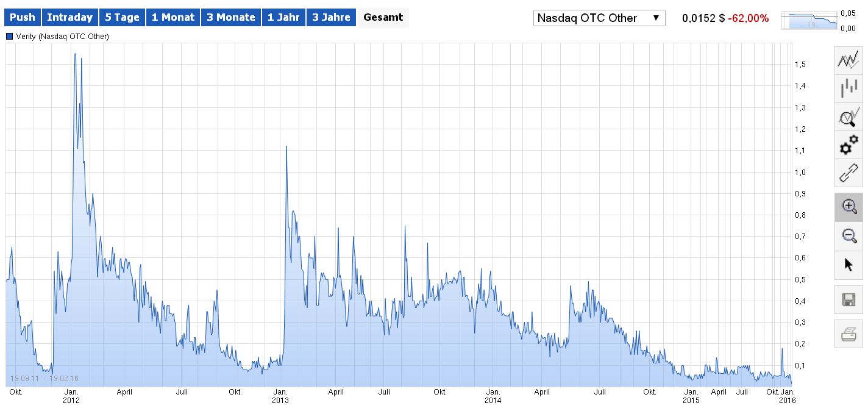Select the line chart style icon

coord(848,60)
